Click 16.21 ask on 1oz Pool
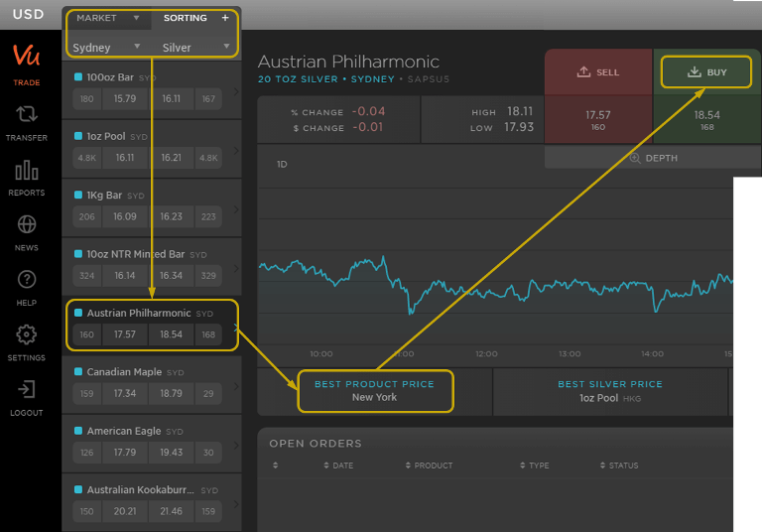Screen dimensions: 762x532 pyautogui.click(x=171, y=158)
